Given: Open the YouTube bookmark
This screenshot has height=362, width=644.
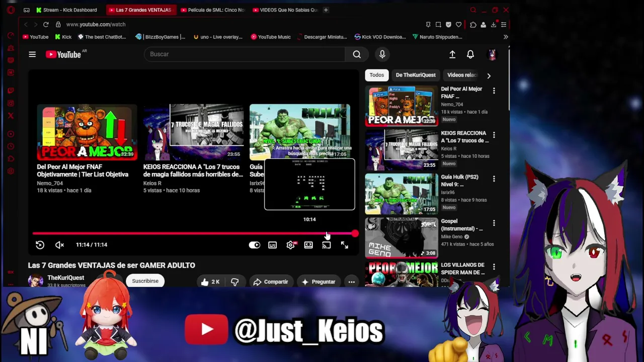Looking at the screenshot, I should [36, 37].
